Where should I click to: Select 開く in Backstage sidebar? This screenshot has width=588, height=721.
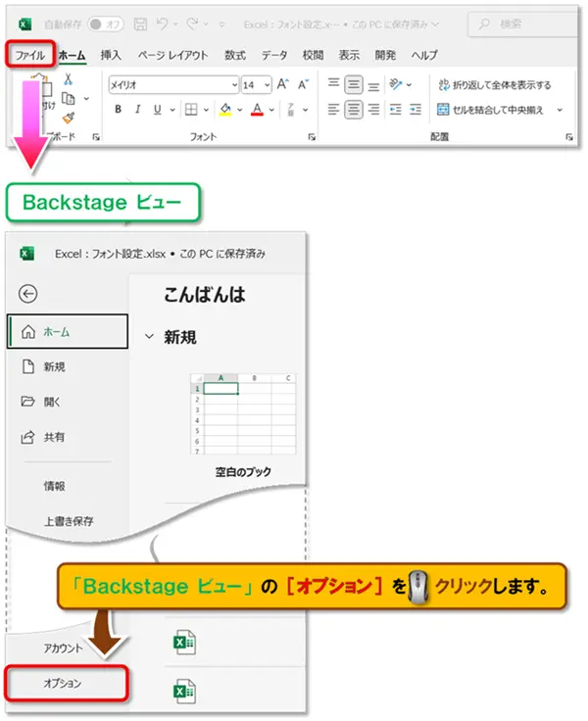coord(68,402)
